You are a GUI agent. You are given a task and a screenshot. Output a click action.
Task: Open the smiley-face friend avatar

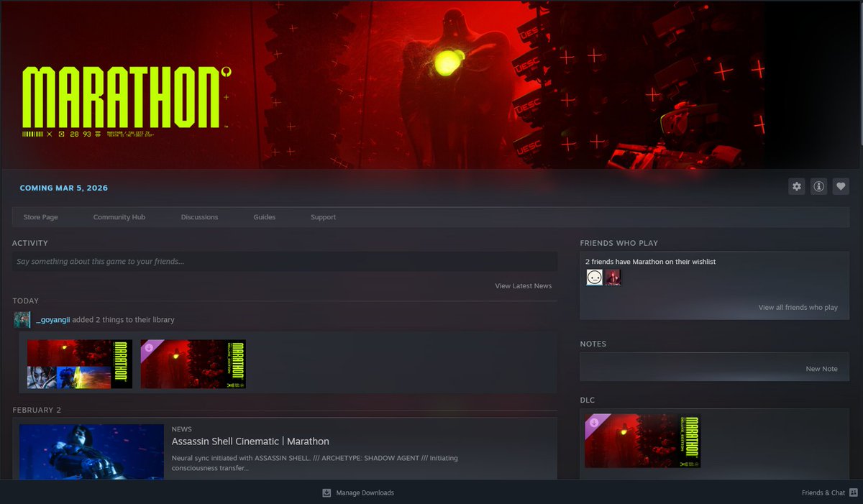pyautogui.click(x=594, y=278)
